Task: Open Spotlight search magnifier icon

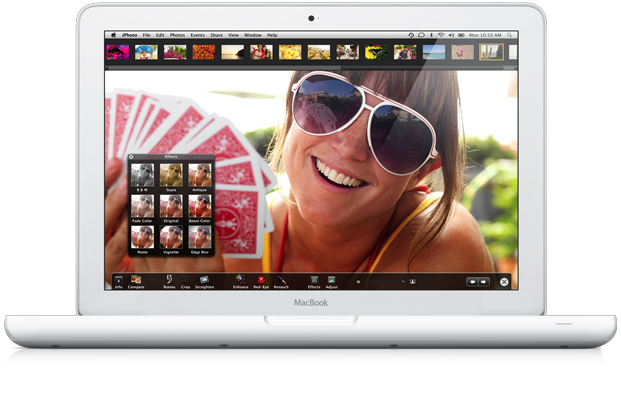Action: 509,35
